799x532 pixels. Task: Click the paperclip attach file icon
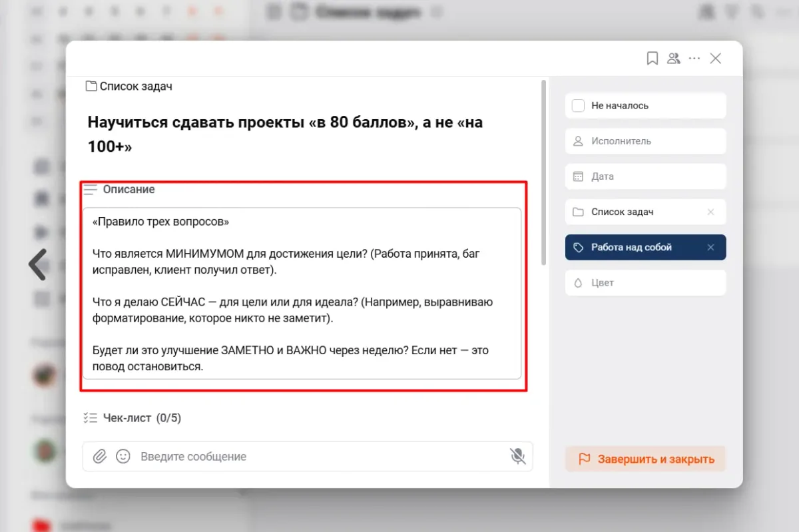pos(99,456)
